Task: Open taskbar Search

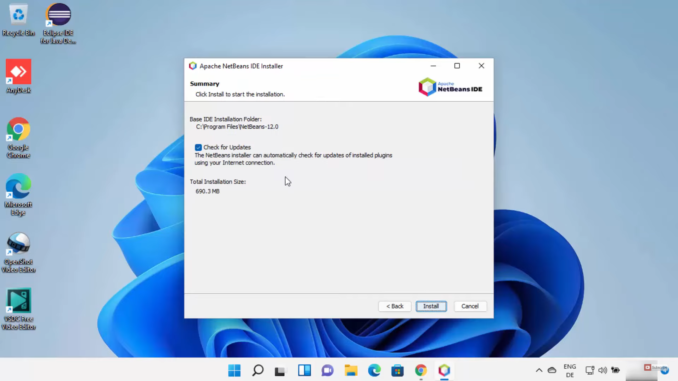Action: (258, 370)
